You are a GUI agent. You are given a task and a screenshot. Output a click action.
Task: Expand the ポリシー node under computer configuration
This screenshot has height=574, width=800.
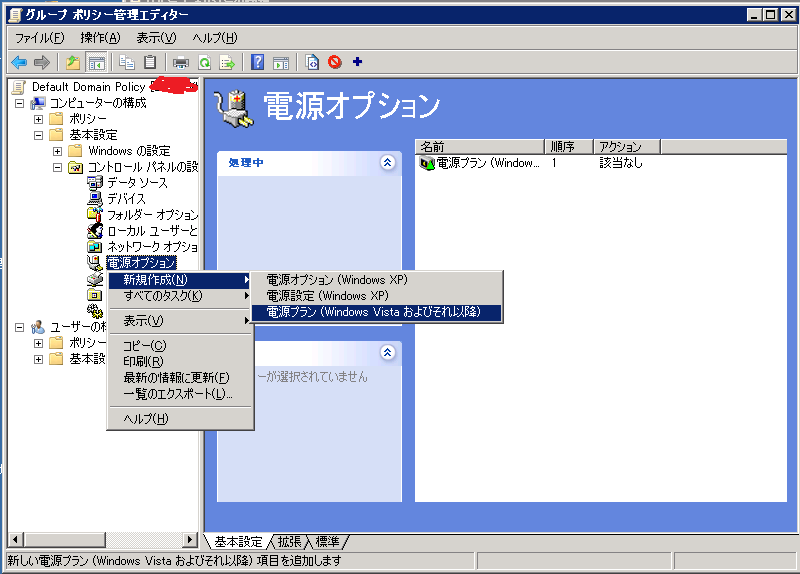(x=38, y=119)
